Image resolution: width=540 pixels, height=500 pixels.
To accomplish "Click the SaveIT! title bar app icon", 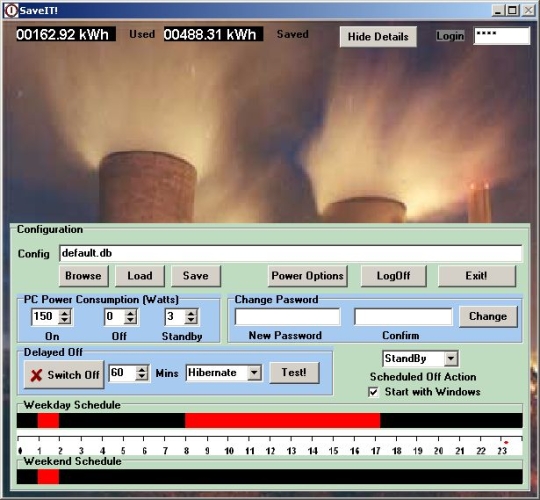I will [x=11, y=10].
